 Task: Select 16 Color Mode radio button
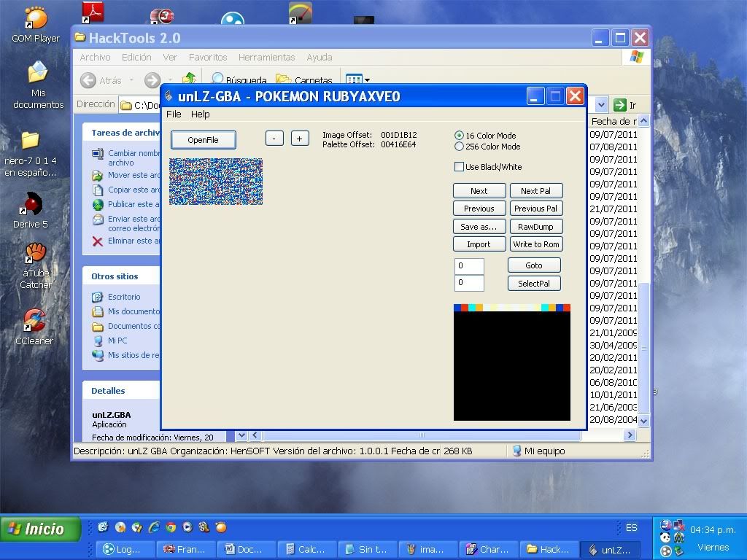pos(459,136)
